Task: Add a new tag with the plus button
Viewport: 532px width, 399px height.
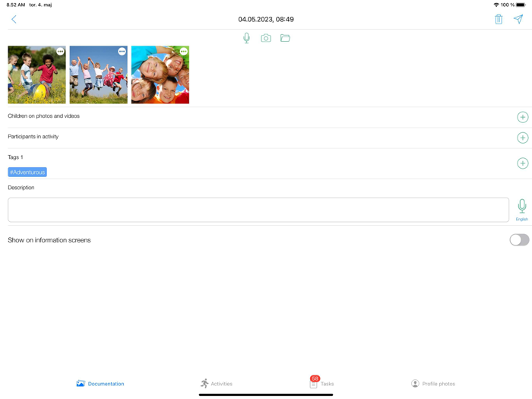Action: pos(523,163)
